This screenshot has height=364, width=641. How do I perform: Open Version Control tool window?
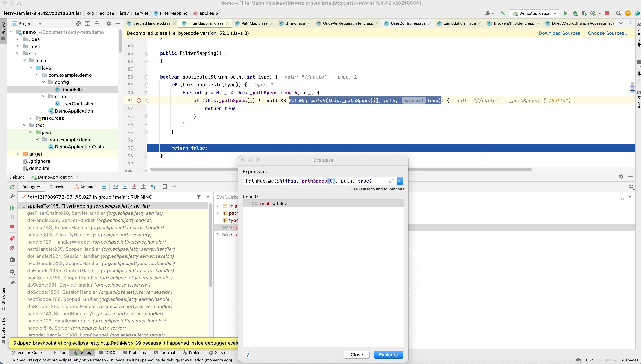[29, 353]
